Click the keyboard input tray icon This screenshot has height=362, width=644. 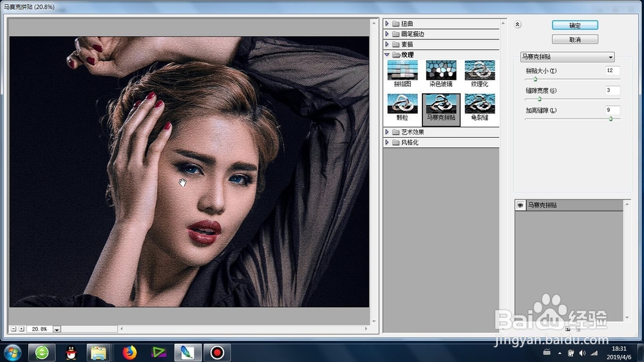[547, 352]
